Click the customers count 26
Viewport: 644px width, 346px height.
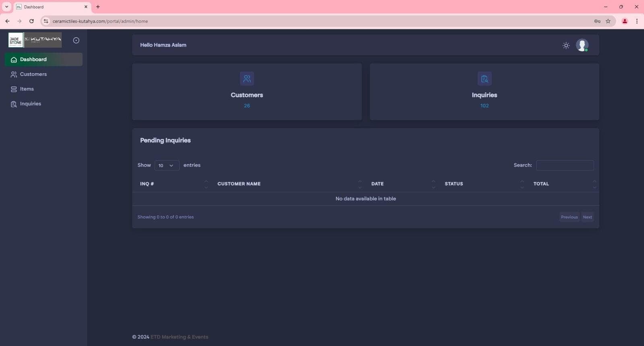[x=247, y=106]
